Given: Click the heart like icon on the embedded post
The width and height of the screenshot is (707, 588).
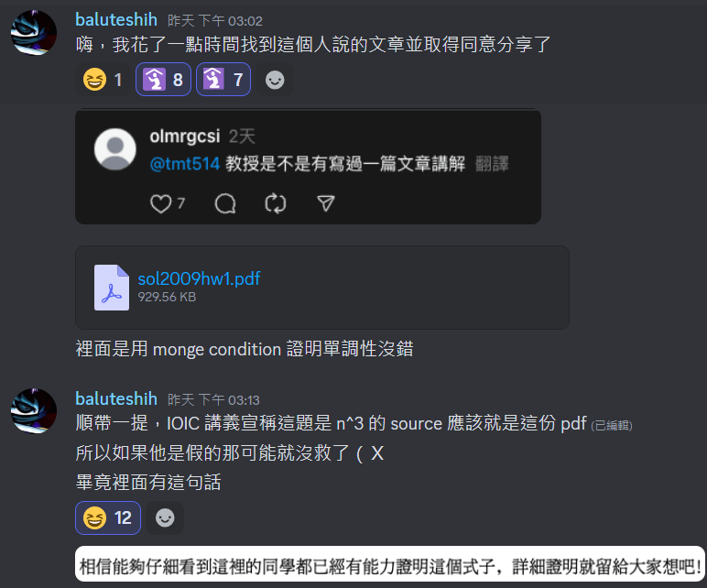Looking at the screenshot, I should (x=161, y=204).
